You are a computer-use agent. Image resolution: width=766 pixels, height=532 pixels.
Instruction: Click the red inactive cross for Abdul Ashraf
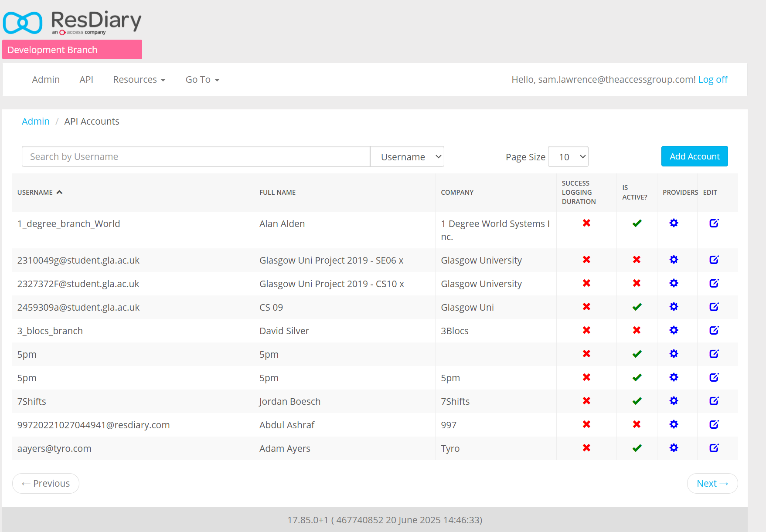637,424
